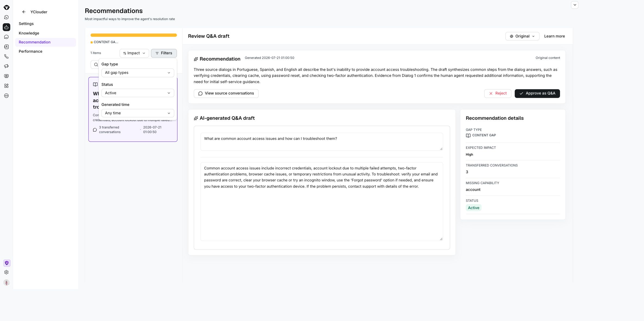The image size is (644, 321).
Task: Open the phone calls icon
Action: click(x=7, y=56)
